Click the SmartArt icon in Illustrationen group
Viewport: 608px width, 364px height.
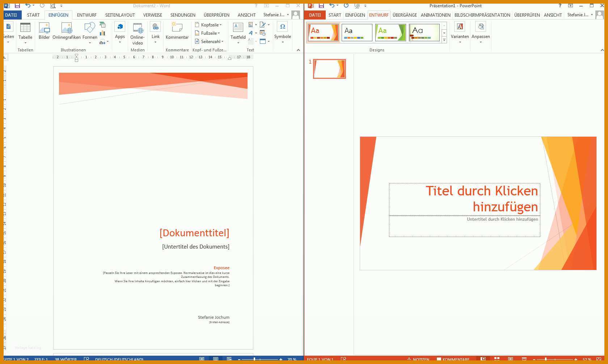coord(102,25)
